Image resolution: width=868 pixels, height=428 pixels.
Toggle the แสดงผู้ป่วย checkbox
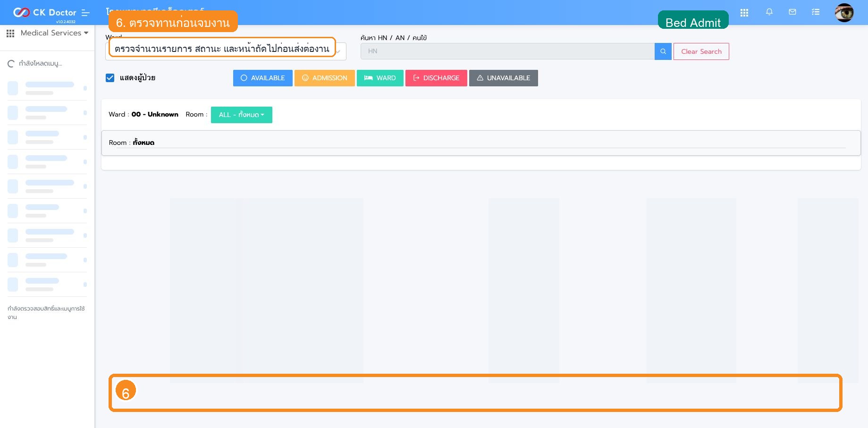point(110,78)
